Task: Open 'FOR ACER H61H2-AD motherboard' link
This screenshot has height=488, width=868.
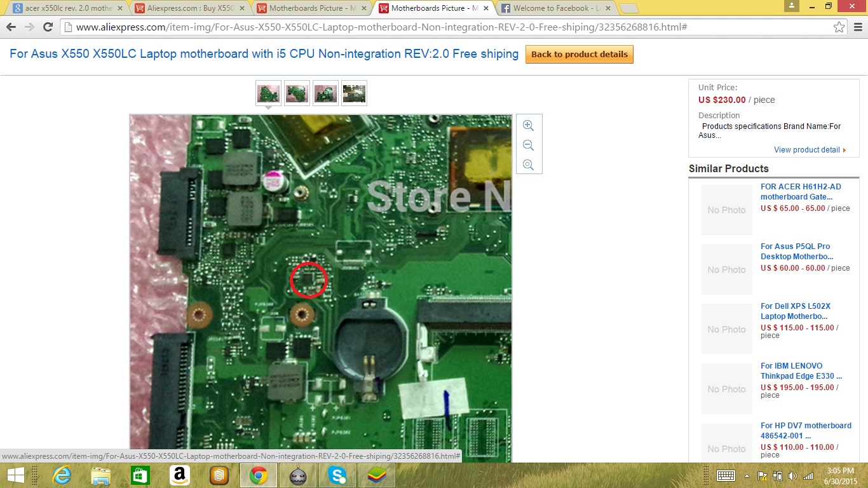Action: pos(801,192)
